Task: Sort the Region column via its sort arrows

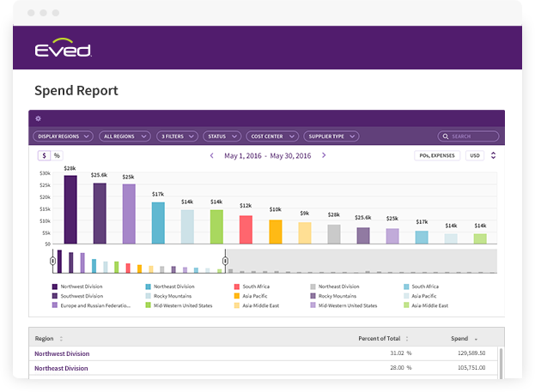Action: pyautogui.click(x=61, y=339)
